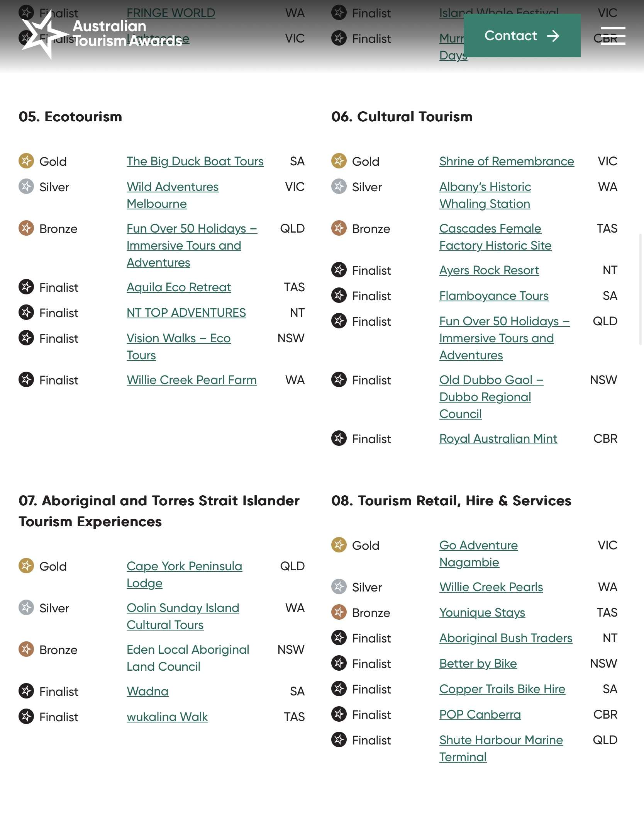The width and height of the screenshot is (644, 826).
Task: Visit the Ayers Rock Resort link
Action: (x=489, y=270)
